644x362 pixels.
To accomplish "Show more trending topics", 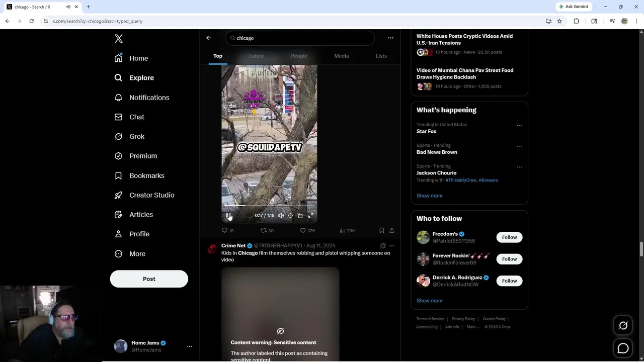I will tap(429, 196).
